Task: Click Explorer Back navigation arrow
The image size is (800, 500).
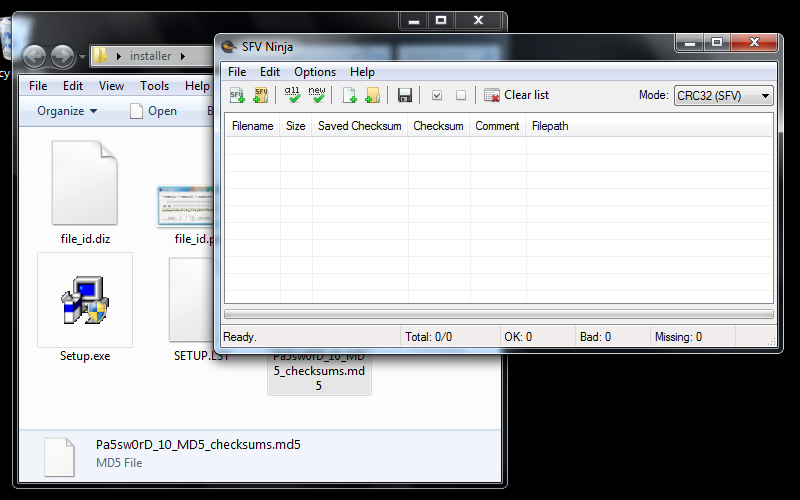Action: pyautogui.click(x=34, y=56)
